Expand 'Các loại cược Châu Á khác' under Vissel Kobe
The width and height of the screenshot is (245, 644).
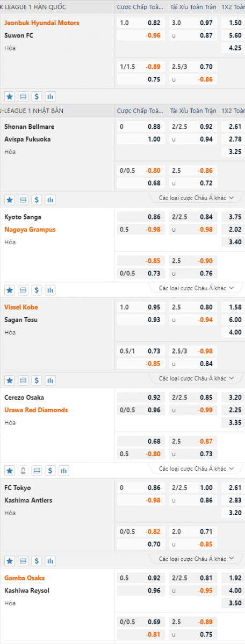point(196,378)
